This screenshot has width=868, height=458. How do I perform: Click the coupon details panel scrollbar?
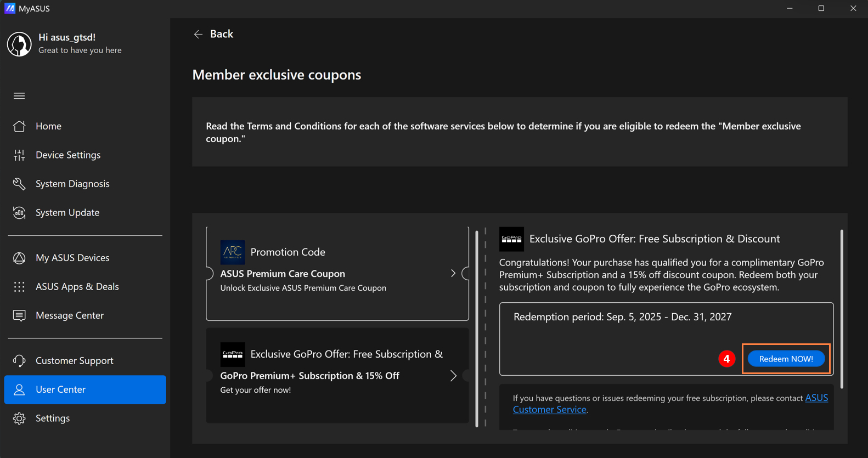click(x=842, y=309)
